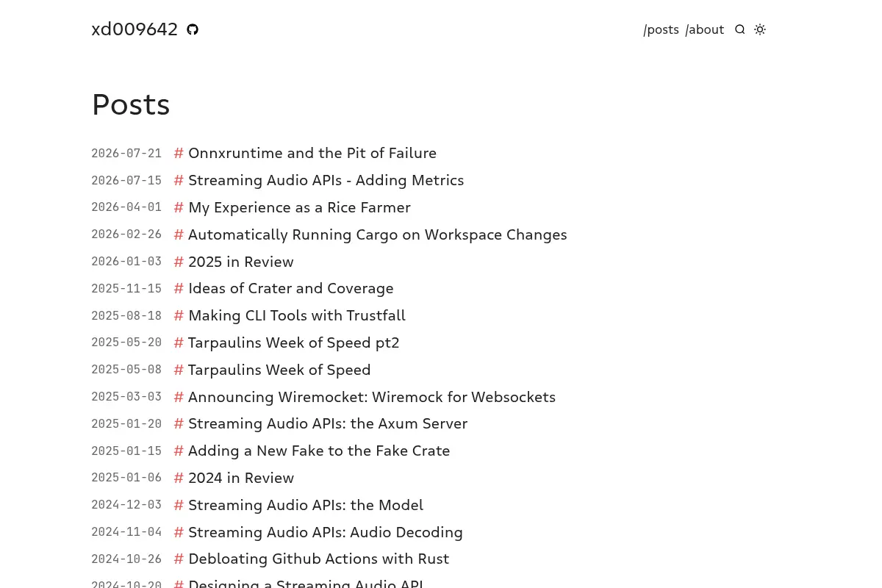Open 'Making CLI Tools with Trustfall' post
The width and height of the screenshot is (882, 588).
pyautogui.click(x=297, y=315)
